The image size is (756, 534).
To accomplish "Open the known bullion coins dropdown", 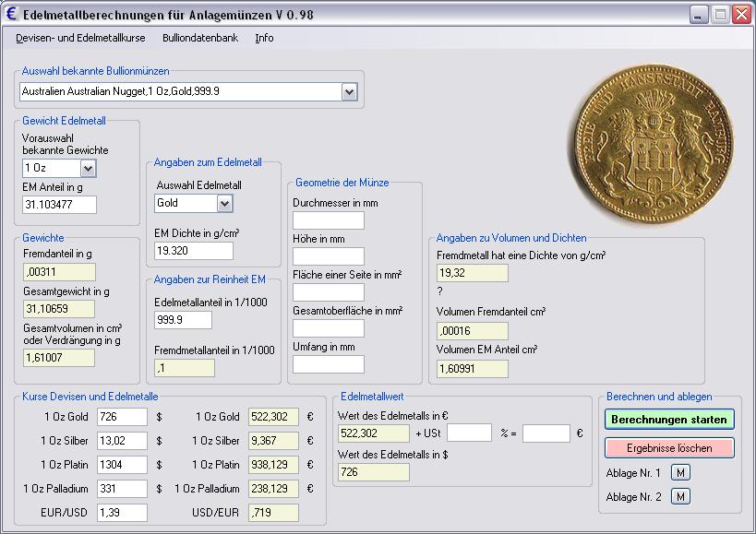I will tap(349, 91).
